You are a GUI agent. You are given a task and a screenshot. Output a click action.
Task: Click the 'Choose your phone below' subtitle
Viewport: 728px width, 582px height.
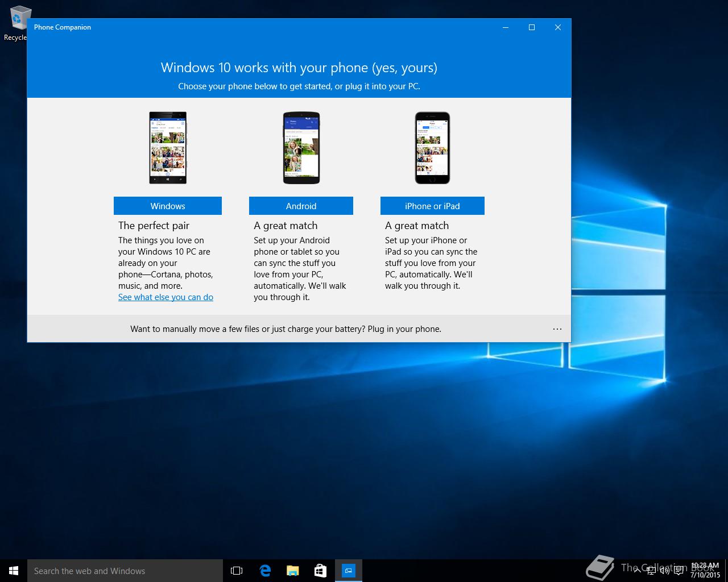(x=299, y=86)
